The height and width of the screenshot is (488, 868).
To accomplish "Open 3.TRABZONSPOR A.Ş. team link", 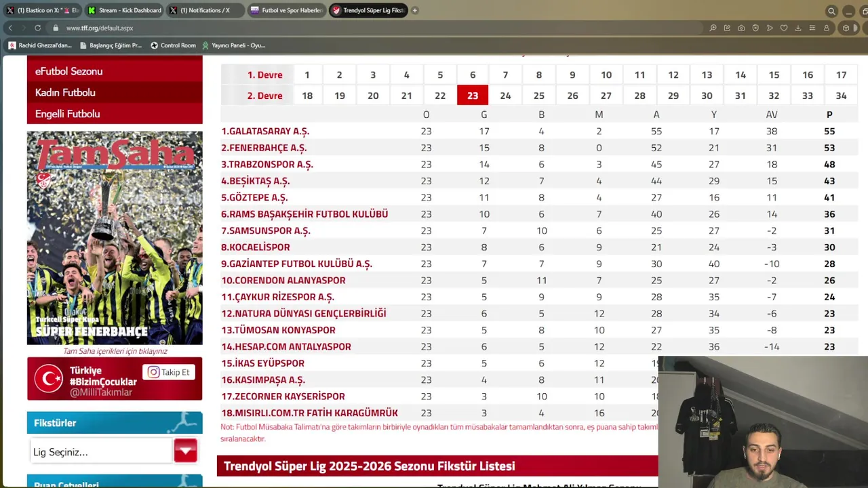I will click(x=267, y=165).
